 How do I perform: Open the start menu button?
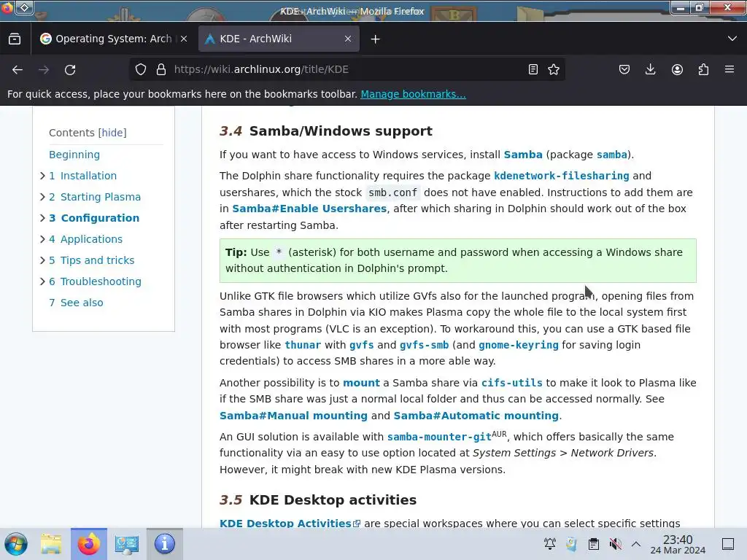16,544
